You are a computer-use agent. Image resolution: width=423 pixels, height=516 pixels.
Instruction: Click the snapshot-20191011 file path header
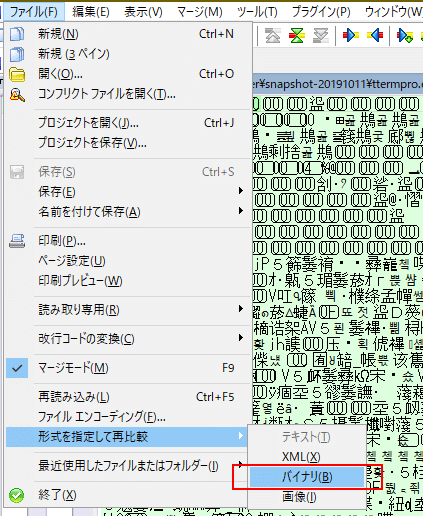338,84
